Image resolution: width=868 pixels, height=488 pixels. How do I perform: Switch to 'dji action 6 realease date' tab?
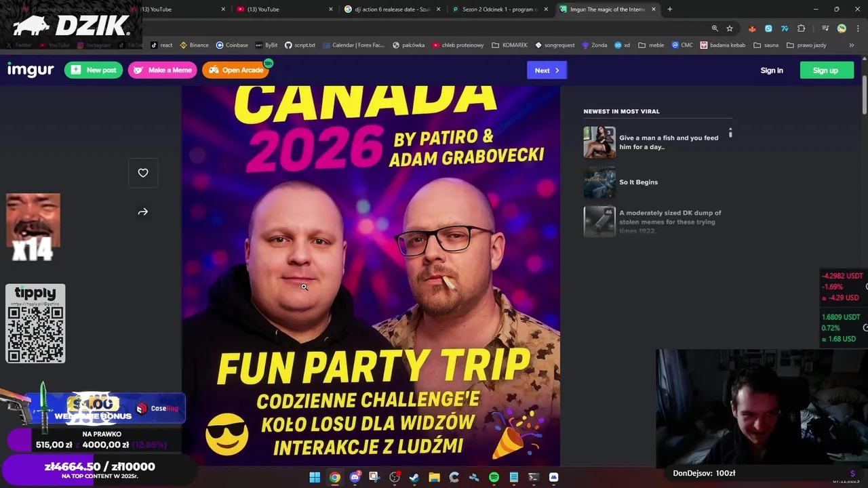coord(392,9)
